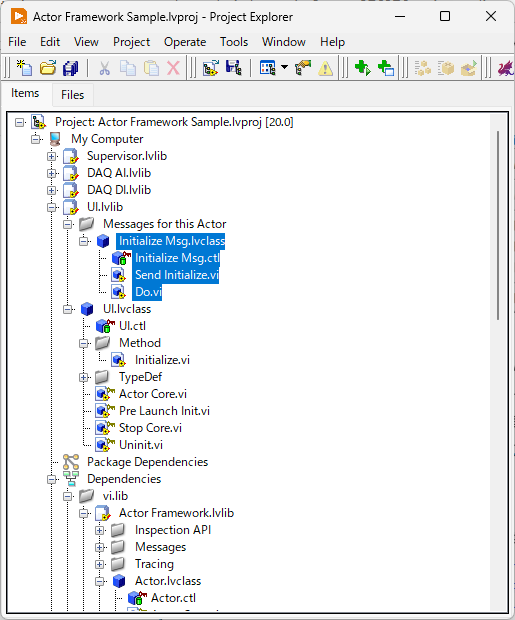This screenshot has width=515, height=620.
Task: Select the project root item
Action: click(x=174, y=122)
